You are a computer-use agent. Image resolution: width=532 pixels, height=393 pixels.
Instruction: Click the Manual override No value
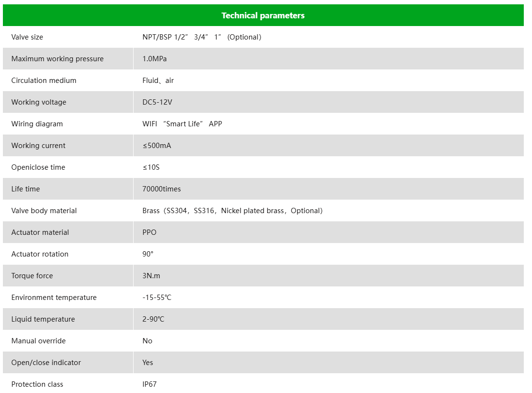click(x=147, y=341)
